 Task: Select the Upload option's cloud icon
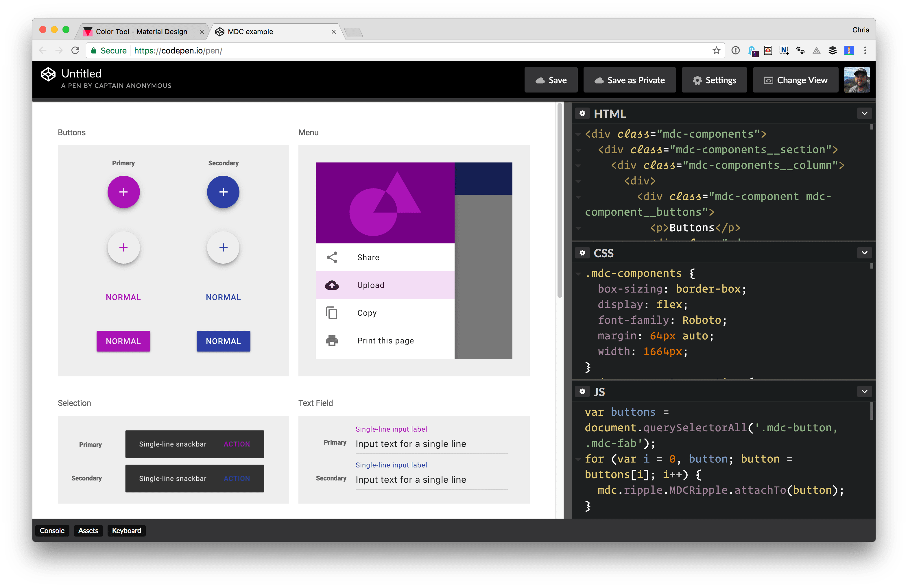click(x=332, y=285)
